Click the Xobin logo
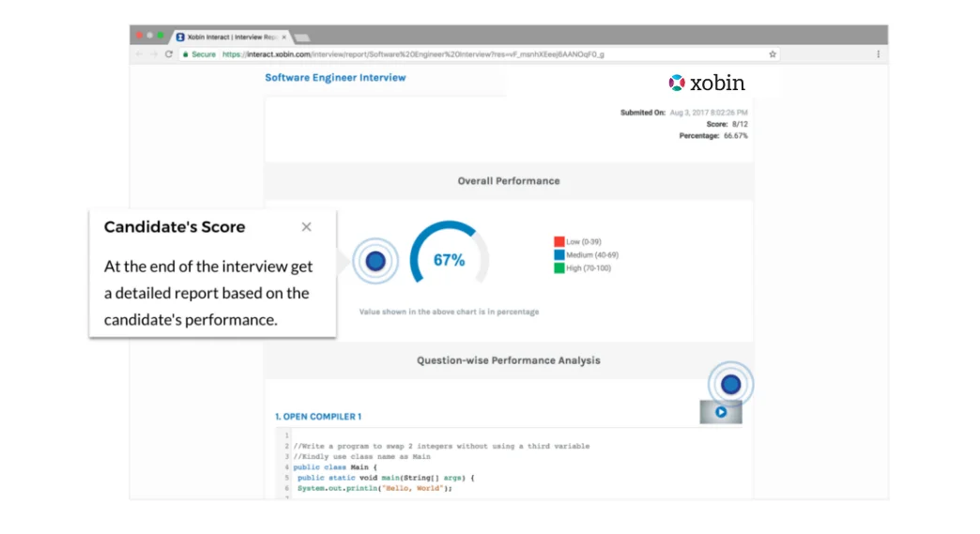The height and width of the screenshot is (534, 980). point(707,83)
